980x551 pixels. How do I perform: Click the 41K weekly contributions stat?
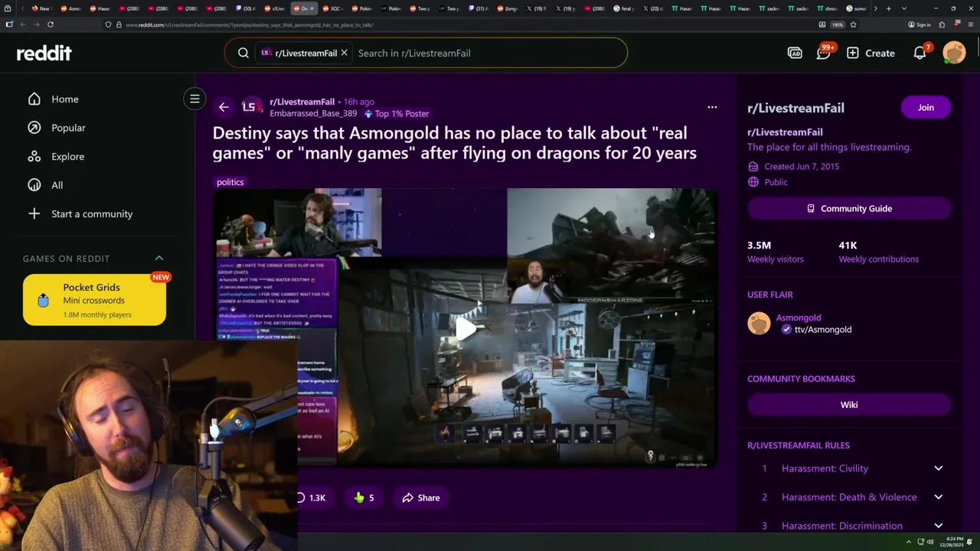(878, 252)
